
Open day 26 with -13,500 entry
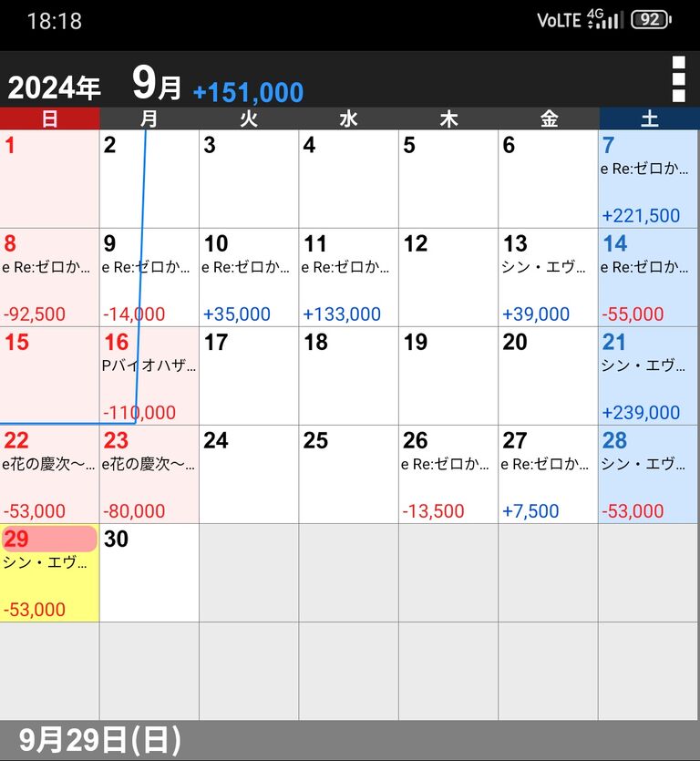(448, 475)
